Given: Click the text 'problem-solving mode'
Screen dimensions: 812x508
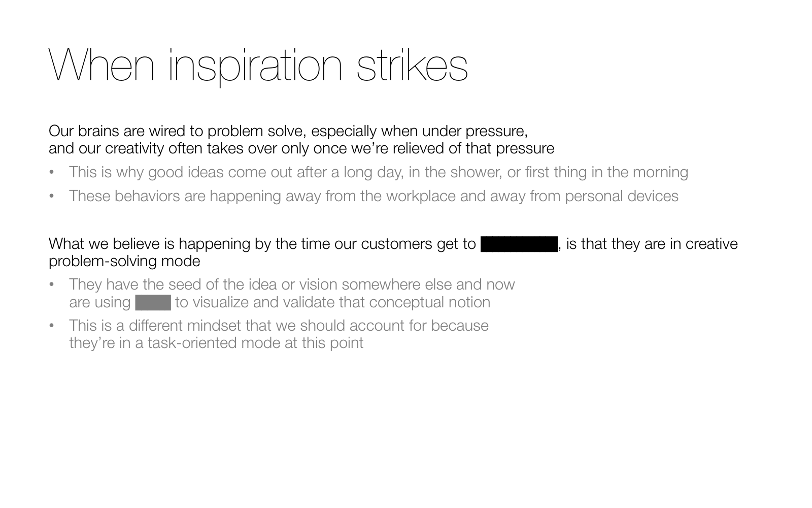Looking at the screenshot, I should click(124, 261).
